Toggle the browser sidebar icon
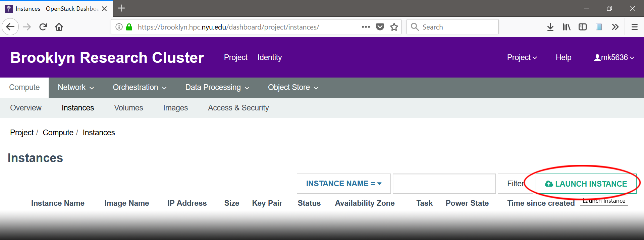Screen dimensions: 644x240 [583, 27]
